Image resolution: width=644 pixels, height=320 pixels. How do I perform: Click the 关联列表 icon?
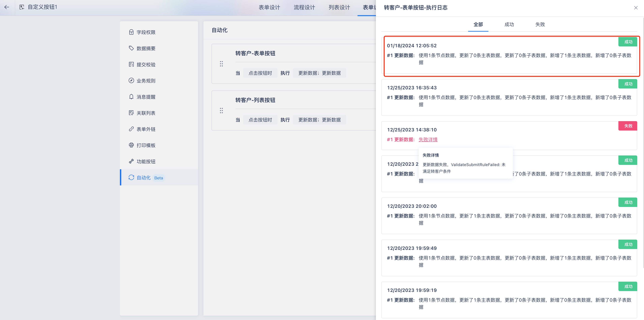pyautogui.click(x=131, y=113)
